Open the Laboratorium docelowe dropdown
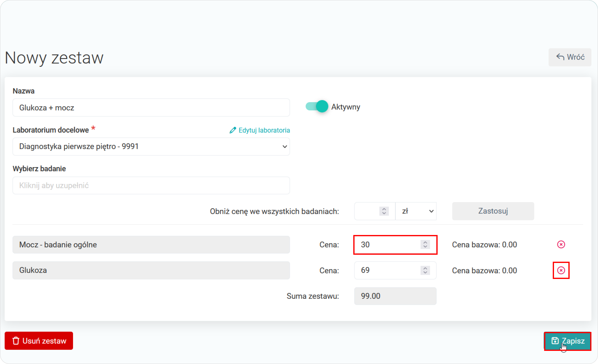Image resolution: width=598 pixels, height=364 pixels. pyautogui.click(x=151, y=146)
